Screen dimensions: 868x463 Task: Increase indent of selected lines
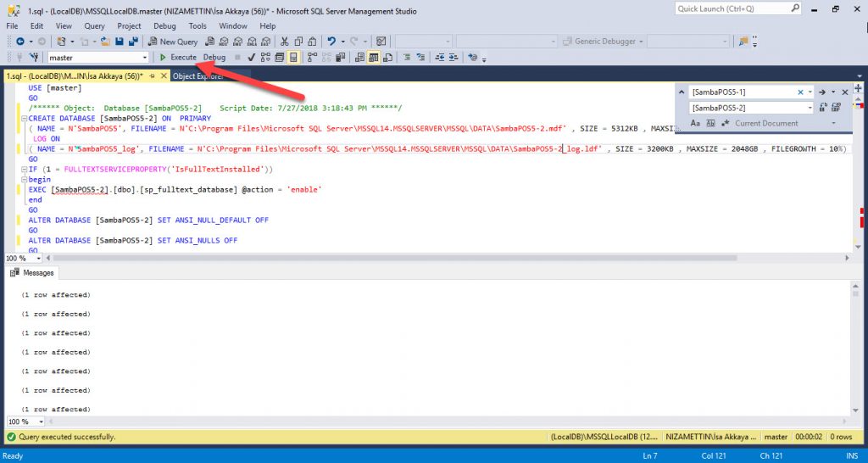pyautogui.click(x=454, y=57)
